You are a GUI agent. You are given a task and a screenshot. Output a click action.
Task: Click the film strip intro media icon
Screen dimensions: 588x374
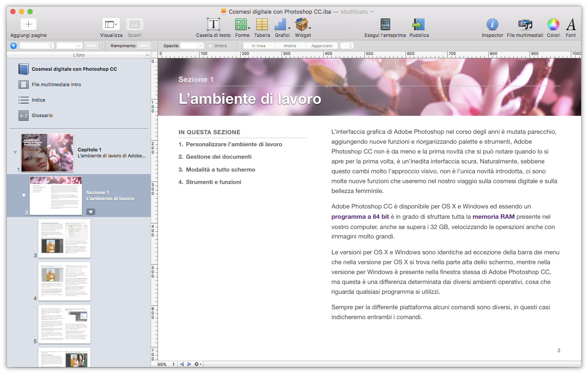point(24,84)
